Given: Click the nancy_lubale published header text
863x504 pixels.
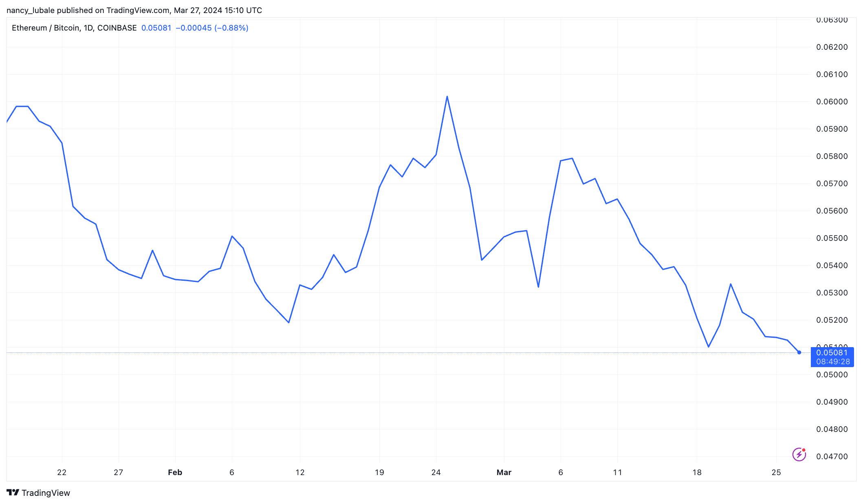Looking at the screenshot, I should (134, 10).
